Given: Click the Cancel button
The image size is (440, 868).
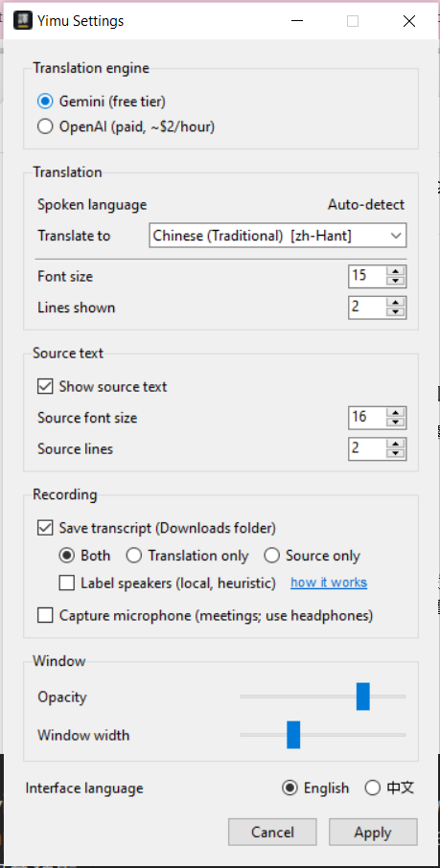Looking at the screenshot, I should tap(272, 832).
